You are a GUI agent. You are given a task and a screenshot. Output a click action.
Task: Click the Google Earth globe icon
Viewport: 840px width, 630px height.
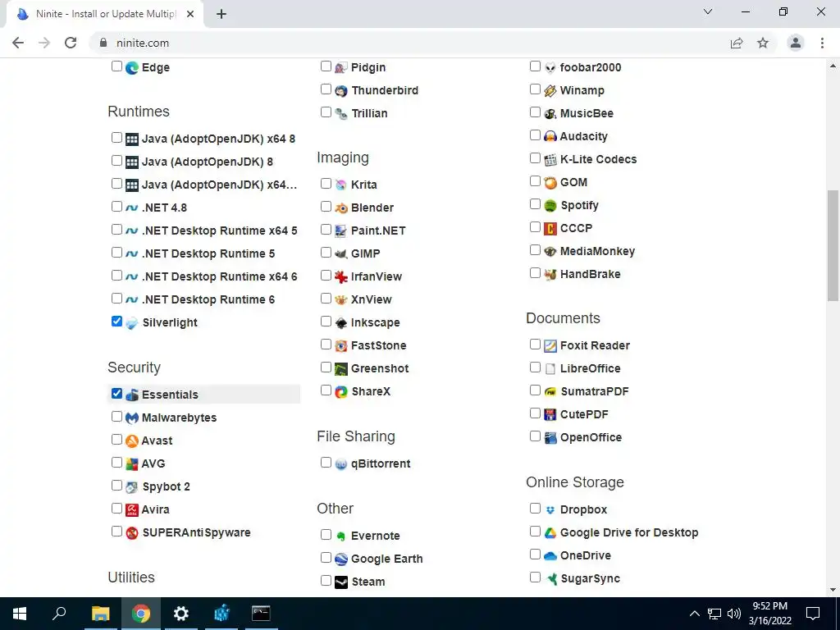tap(341, 559)
